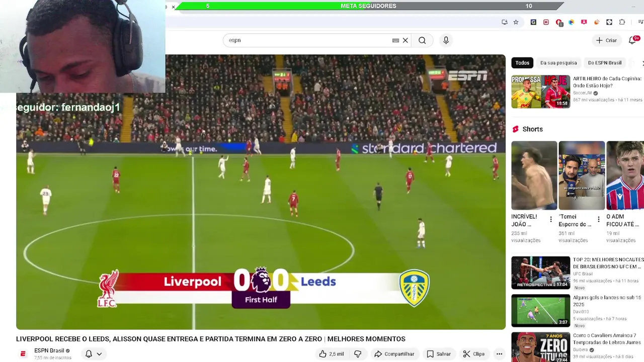Open the pink person-bubble extension icon
Screen dimensions: 644x362
coord(584,22)
